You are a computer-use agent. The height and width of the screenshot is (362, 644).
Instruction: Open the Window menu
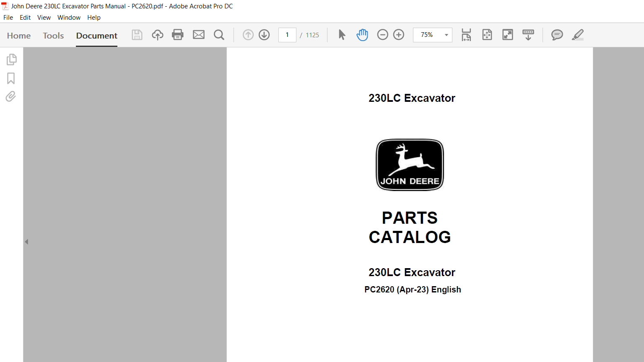69,18
